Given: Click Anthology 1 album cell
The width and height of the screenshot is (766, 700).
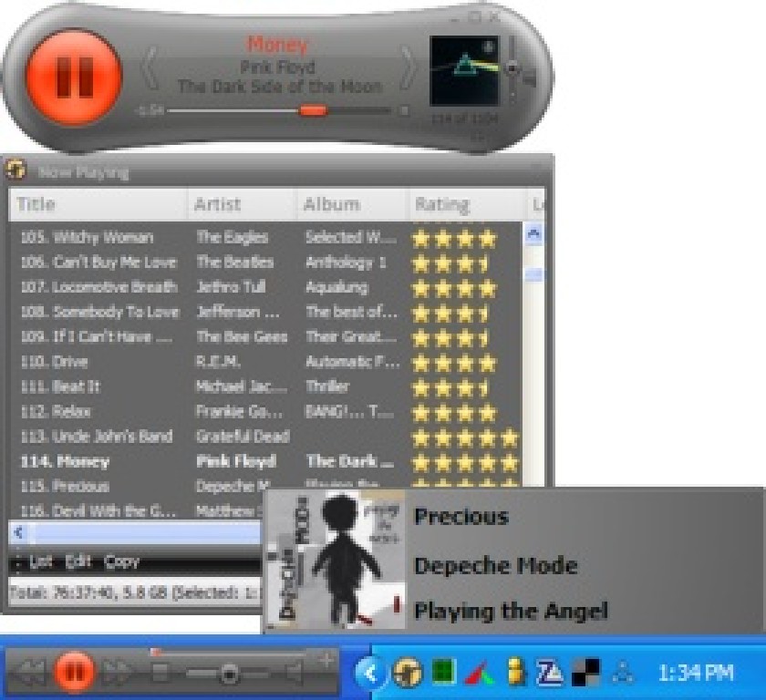Looking at the screenshot, I should coord(346,262).
